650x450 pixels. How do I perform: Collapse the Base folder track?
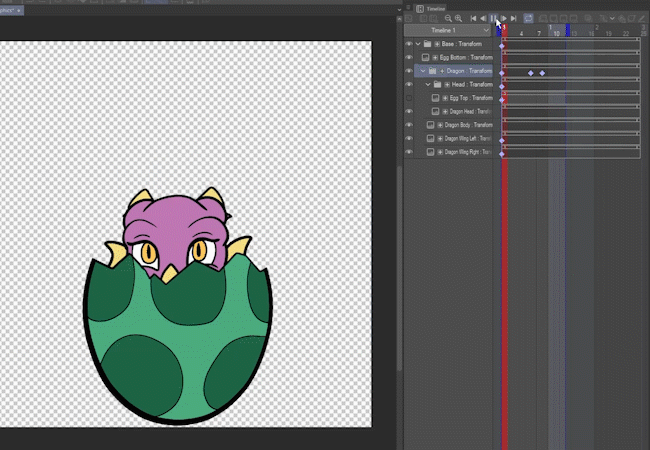[419, 44]
